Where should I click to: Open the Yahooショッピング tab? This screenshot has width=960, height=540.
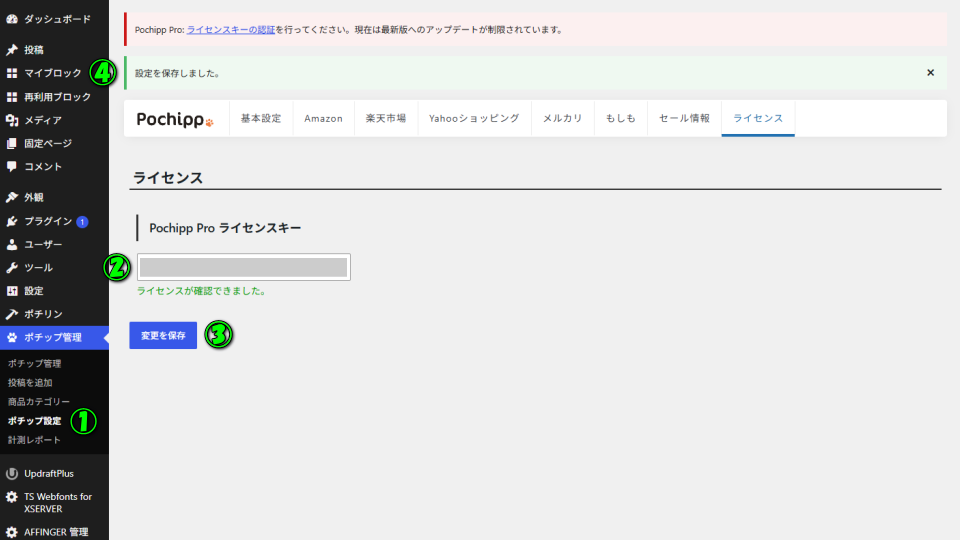point(474,118)
